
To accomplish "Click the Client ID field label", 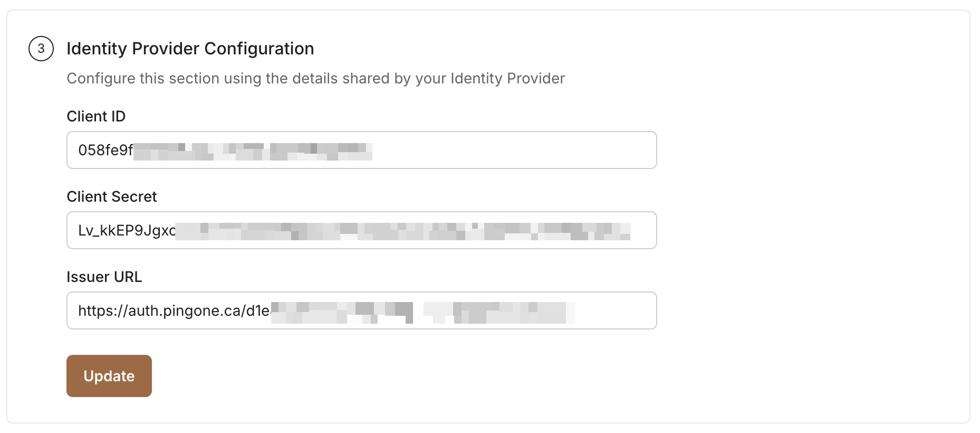I will (x=97, y=116).
